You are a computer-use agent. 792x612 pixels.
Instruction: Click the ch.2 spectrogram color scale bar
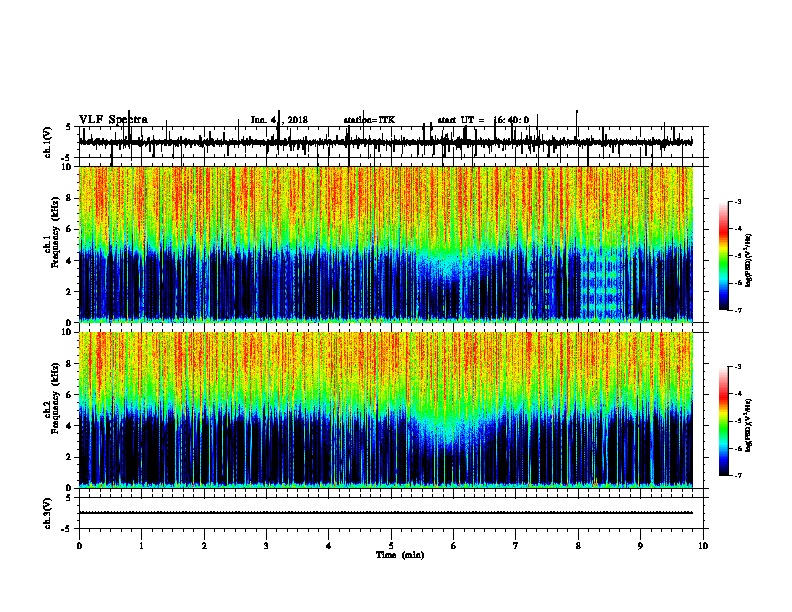(x=723, y=421)
